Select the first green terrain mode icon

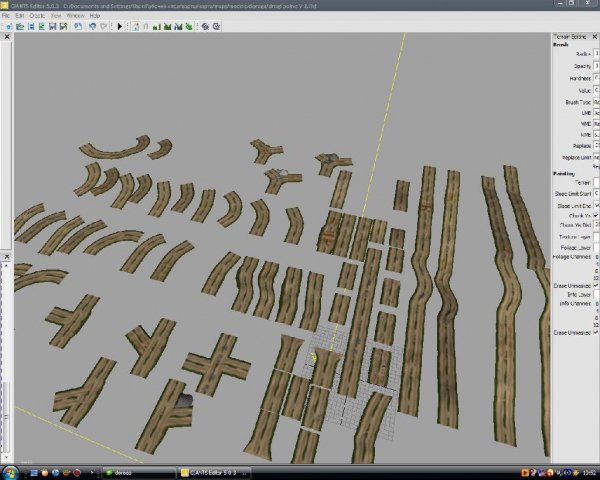click(157, 26)
